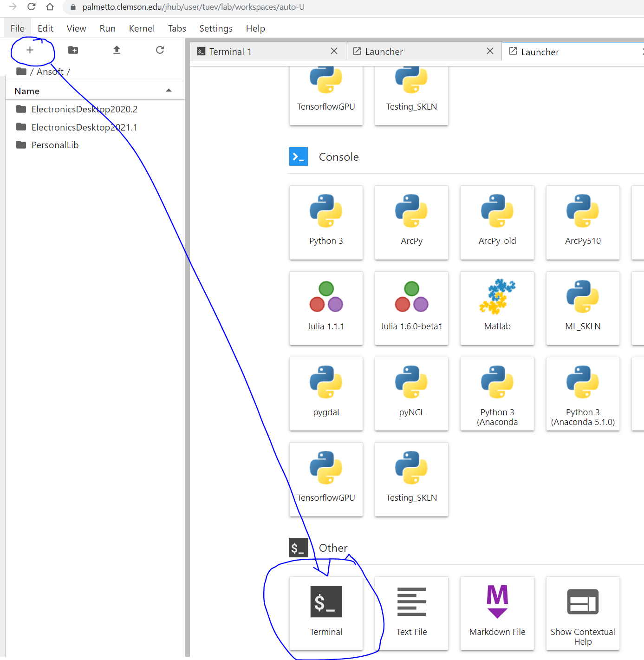Screen dimensions: 644x660
Task: Click the browser address bar URL
Action: coord(194,7)
